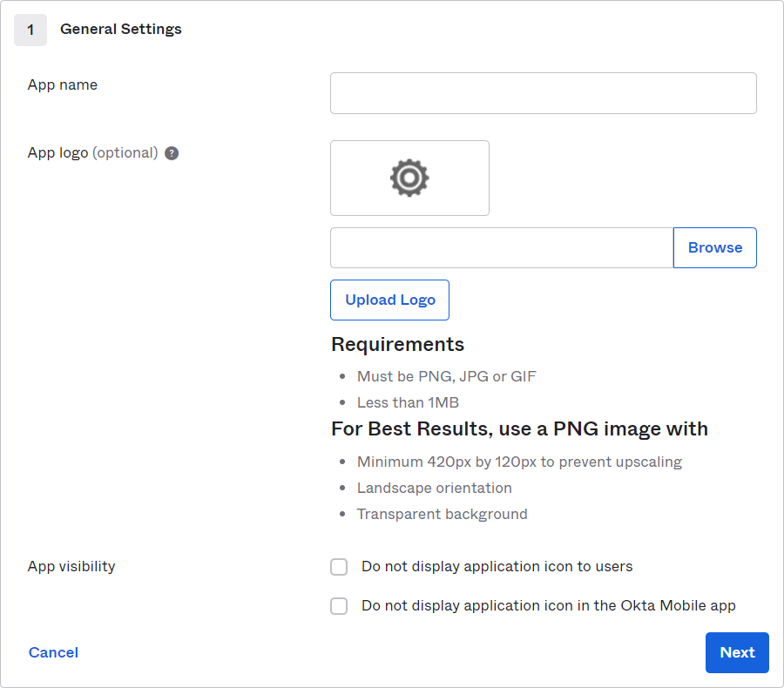Click the "Do not display application icon to users" label text
Viewport: 784px width, 688px height.
click(x=497, y=566)
